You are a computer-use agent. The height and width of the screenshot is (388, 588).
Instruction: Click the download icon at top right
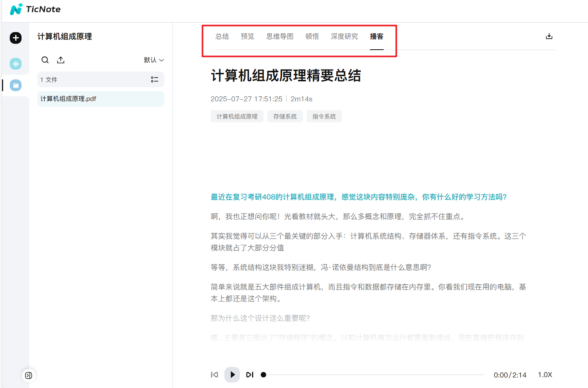click(549, 36)
